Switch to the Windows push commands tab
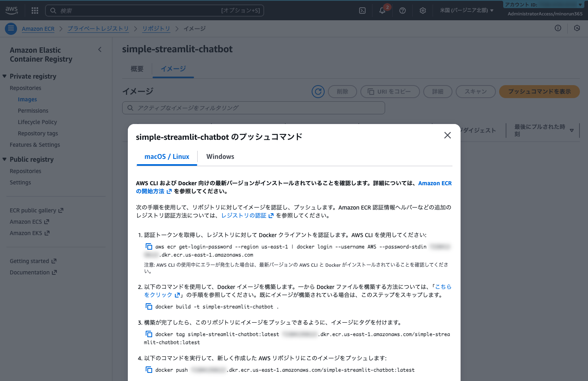The width and height of the screenshot is (588, 381). 220,156
